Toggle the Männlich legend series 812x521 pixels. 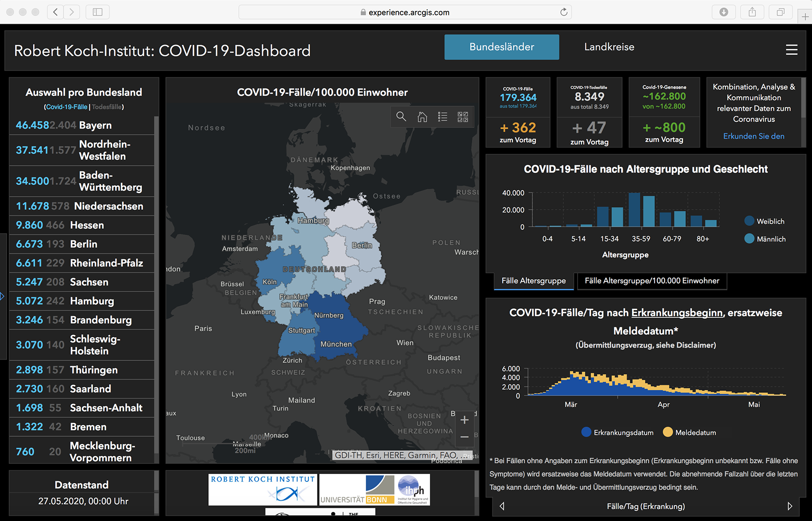[765, 239]
